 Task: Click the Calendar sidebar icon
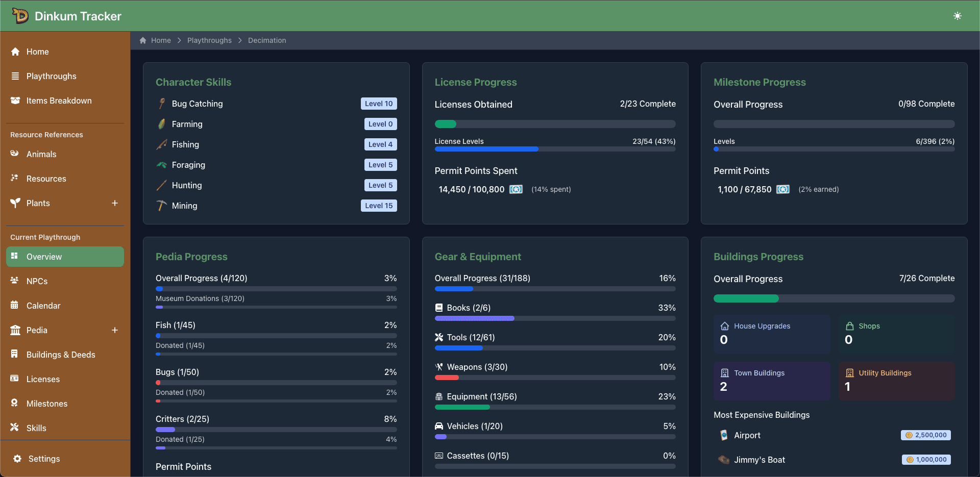pyautogui.click(x=15, y=306)
